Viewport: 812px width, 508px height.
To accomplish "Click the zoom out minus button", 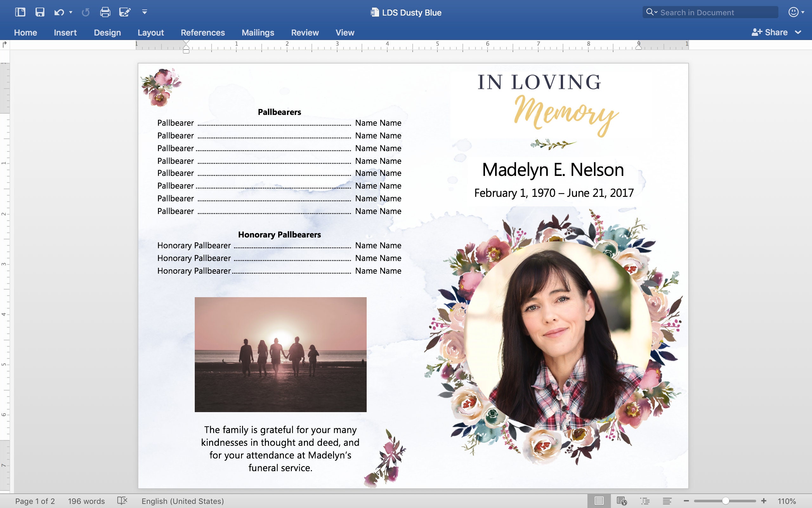I will pyautogui.click(x=686, y=501).
